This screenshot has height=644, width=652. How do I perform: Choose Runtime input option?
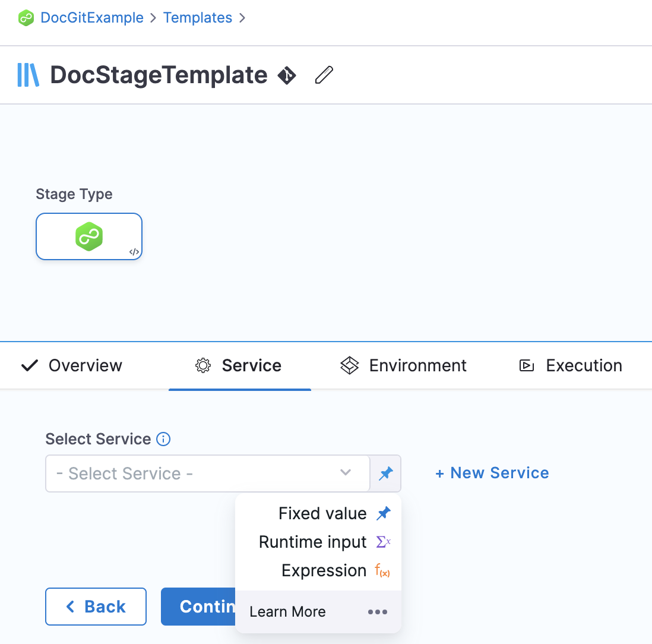pyautogui.click(x=313, y=542)
